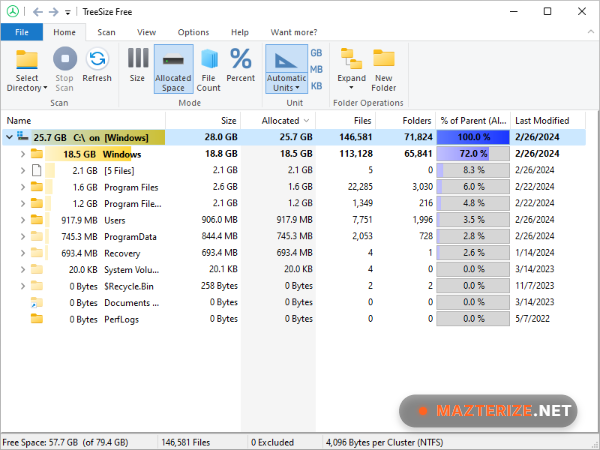600x450 pixels.
Task: Sort by the Size column header
Action: [x=203, y=121]
